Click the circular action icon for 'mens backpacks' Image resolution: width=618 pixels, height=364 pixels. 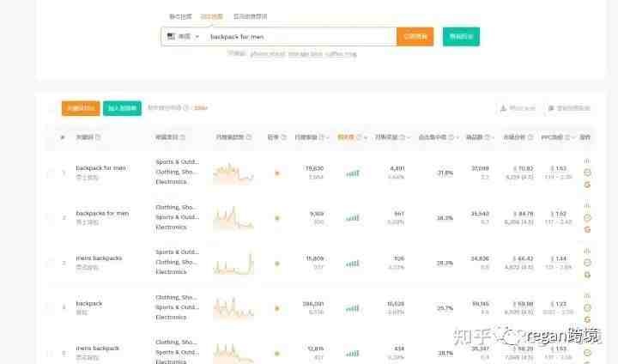[x=587, y=263]
